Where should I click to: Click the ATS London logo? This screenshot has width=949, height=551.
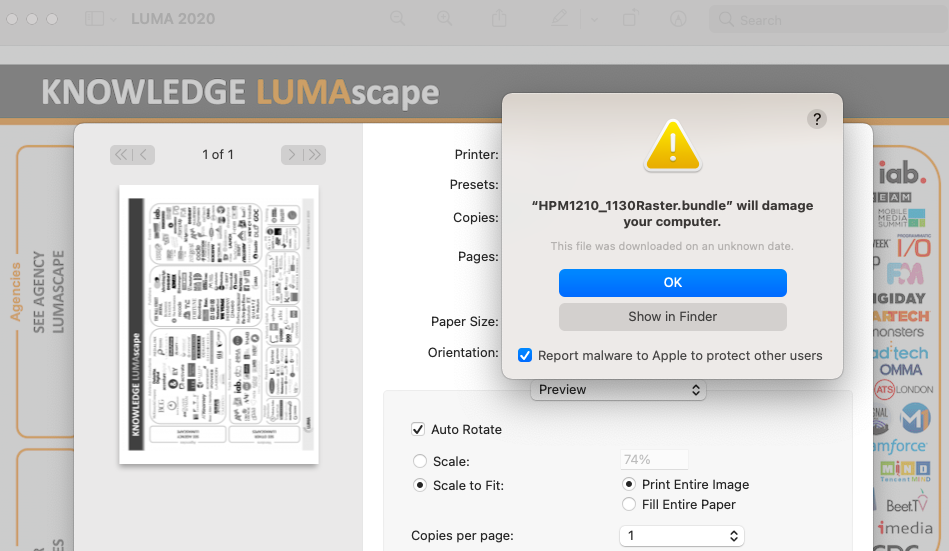(904, 389)
